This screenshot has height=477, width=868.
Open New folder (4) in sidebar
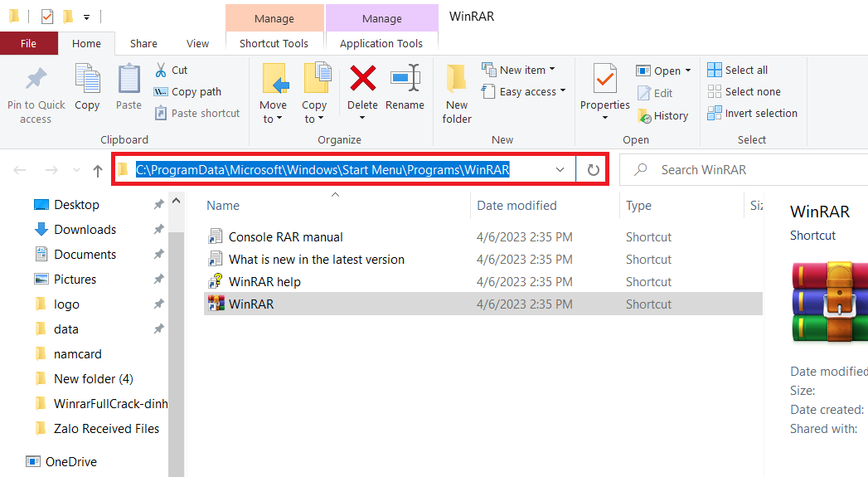93,379
